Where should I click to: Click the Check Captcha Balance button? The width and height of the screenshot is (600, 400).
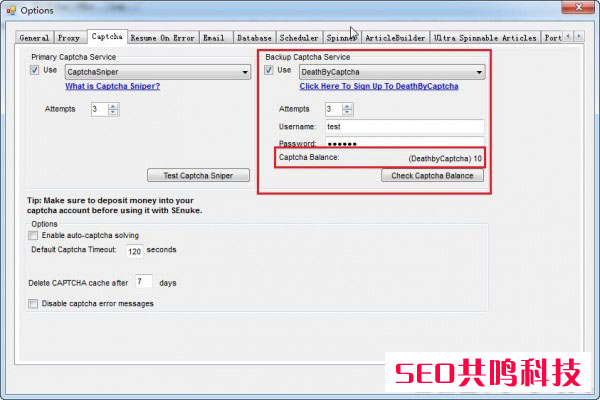tap(432, 175)
